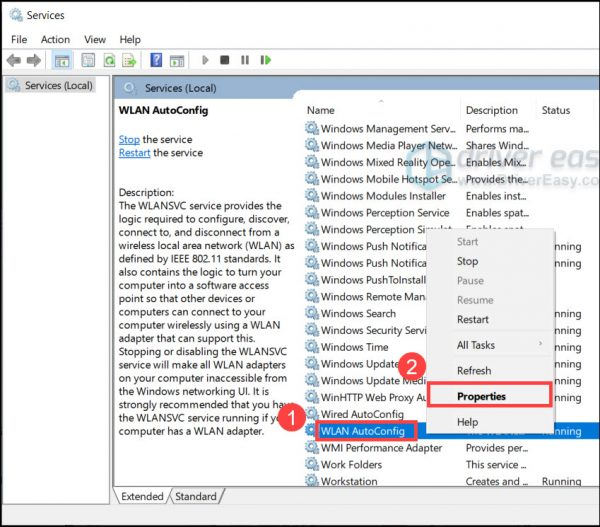Open the View menu
Screen dimensions: 600x527
[95, 39]
